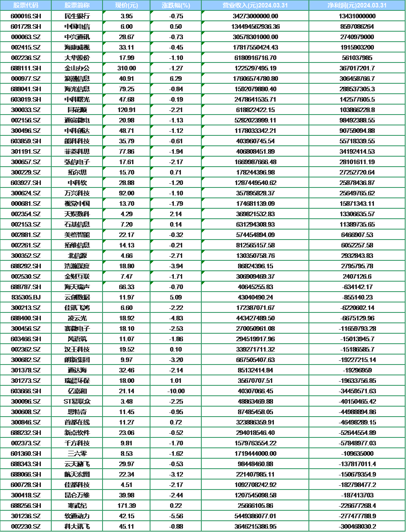This screenshot has width=406, height=532.
Task: Click price 171.39 for 寒武纪
Action: [127, 505]
